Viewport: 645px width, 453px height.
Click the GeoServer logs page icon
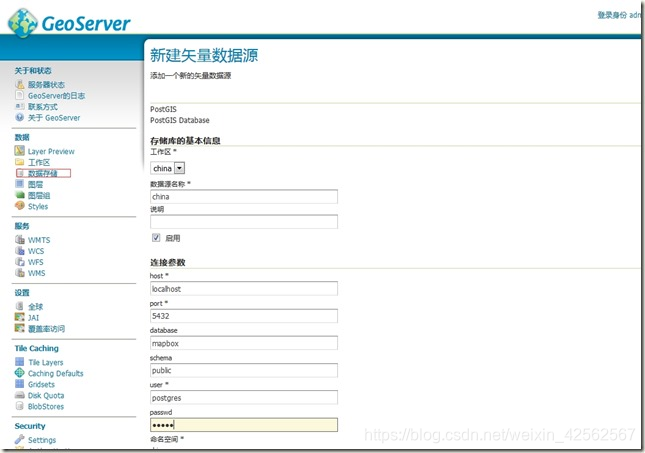19,95
